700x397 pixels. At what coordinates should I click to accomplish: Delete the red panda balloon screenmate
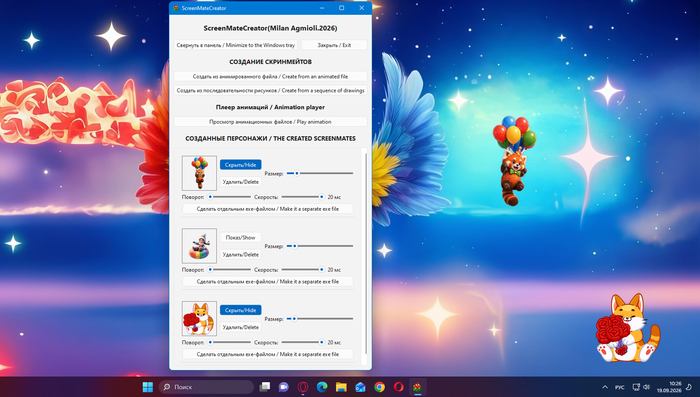241,182
